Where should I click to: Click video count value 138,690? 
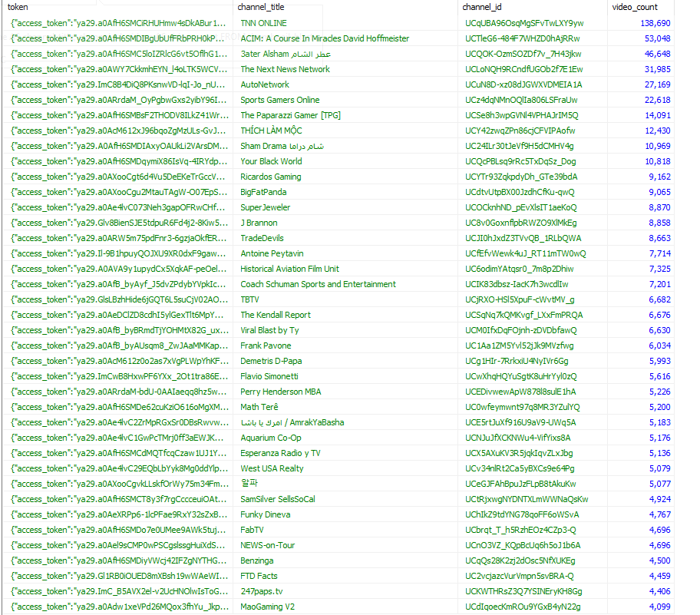[655, 23]
